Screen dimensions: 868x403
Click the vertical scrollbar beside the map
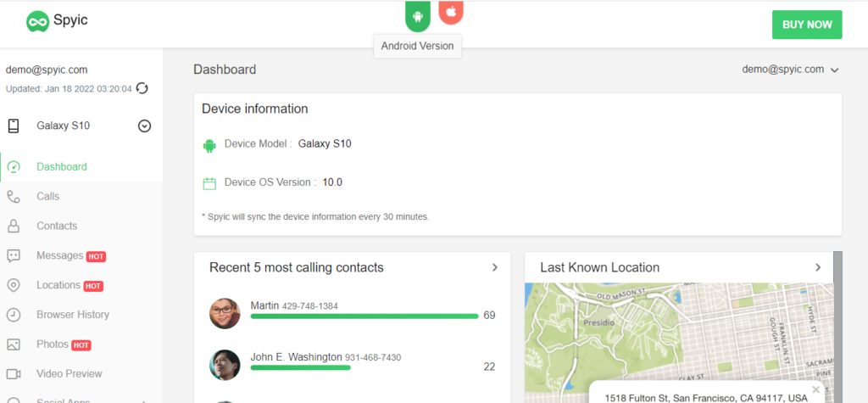pyautogui.click(x=837, y=327)
